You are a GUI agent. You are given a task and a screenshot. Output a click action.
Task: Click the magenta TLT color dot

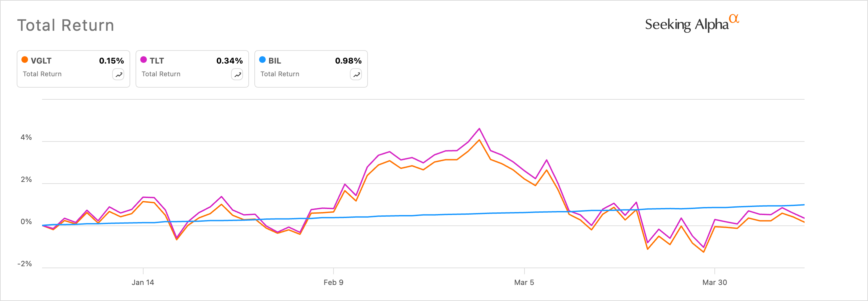tap(144, 60)
